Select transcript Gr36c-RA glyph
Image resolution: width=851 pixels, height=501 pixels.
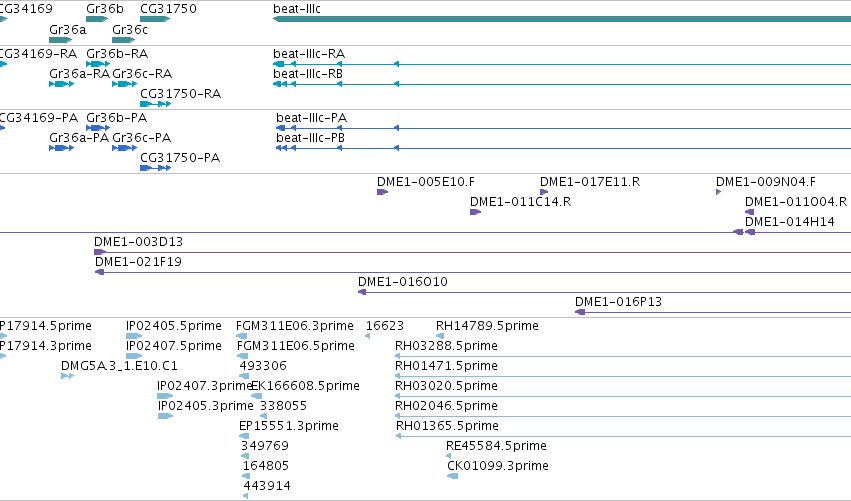(124, 84)
